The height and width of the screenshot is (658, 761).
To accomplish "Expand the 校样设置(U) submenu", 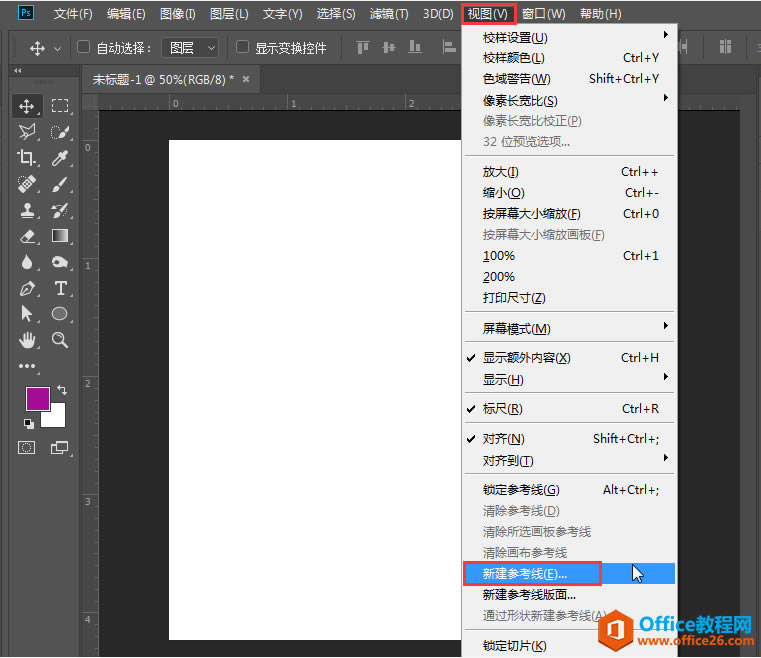I will (x=569, y=37).
